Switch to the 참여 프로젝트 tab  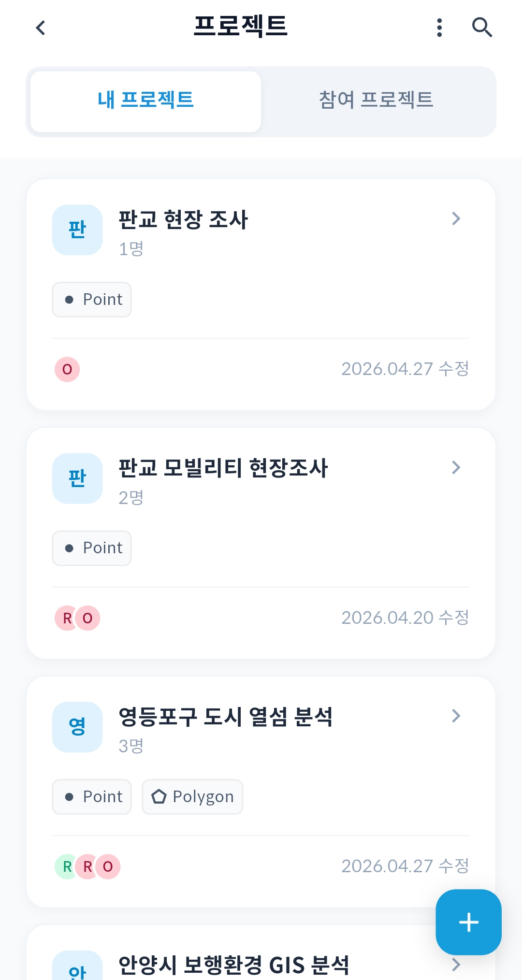coord(376,101)
